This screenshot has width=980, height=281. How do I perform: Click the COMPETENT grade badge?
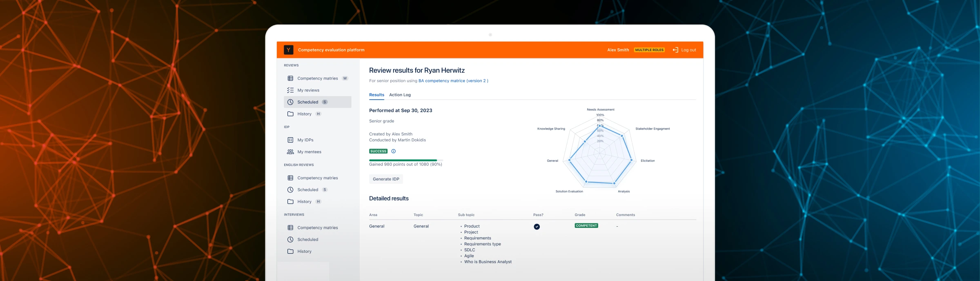tap(586, 225)
